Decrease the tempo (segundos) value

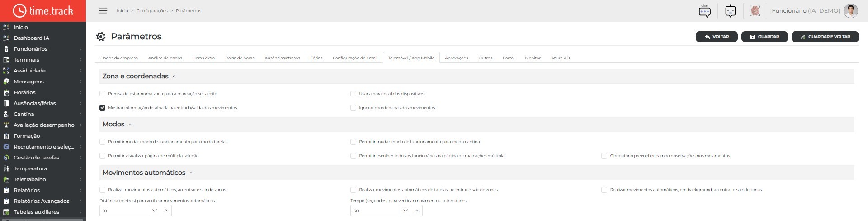[406, 211]
